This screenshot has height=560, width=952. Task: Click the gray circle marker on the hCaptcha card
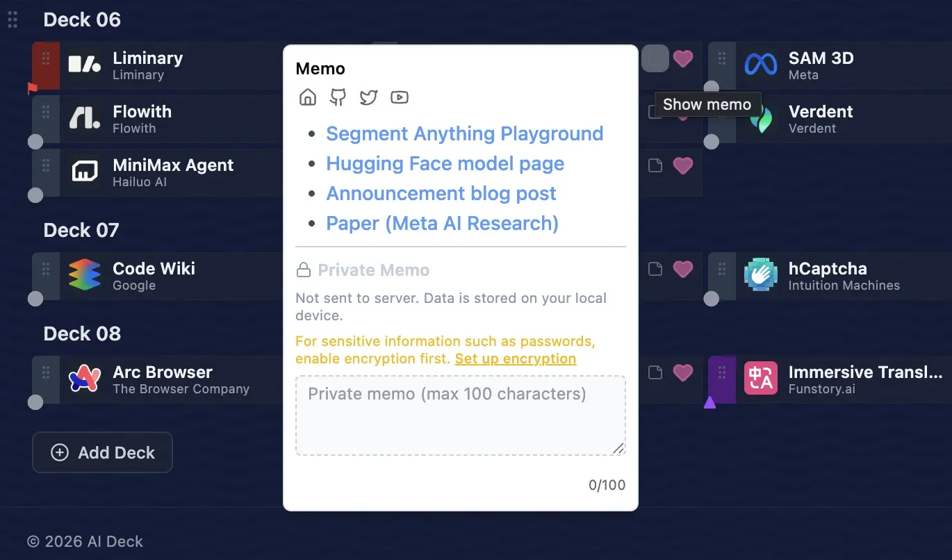click(x=711, y=299)
